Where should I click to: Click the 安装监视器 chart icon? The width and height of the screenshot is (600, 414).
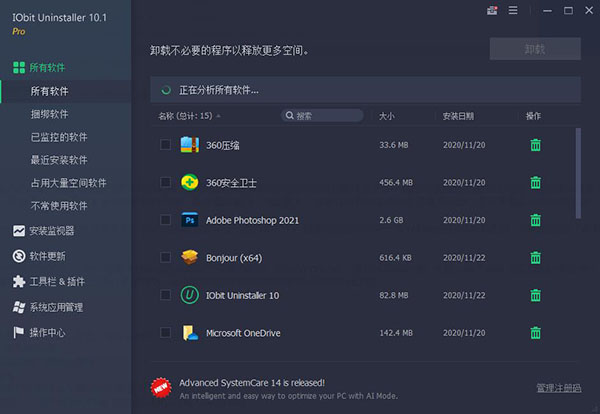pos(19,231)
